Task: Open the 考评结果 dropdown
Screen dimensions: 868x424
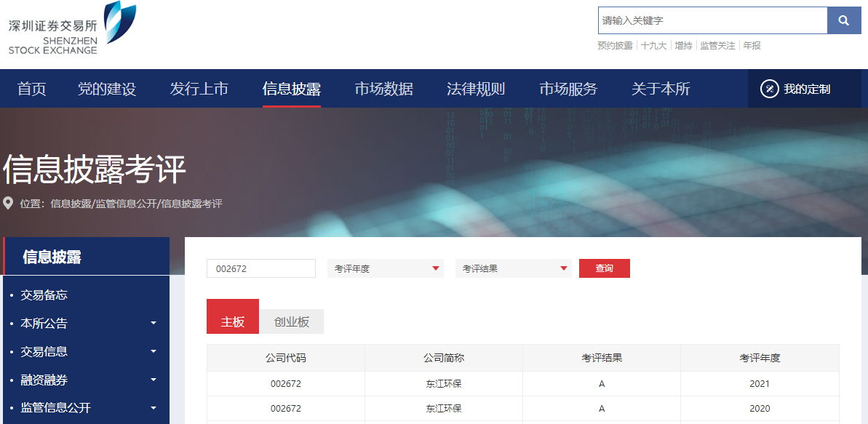Action: [514, 268]
